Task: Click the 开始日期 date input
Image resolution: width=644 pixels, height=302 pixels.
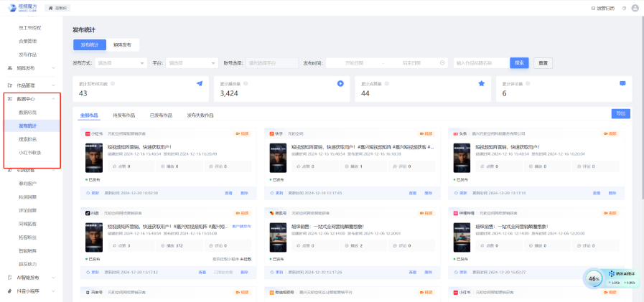Action: pos(355,63)
